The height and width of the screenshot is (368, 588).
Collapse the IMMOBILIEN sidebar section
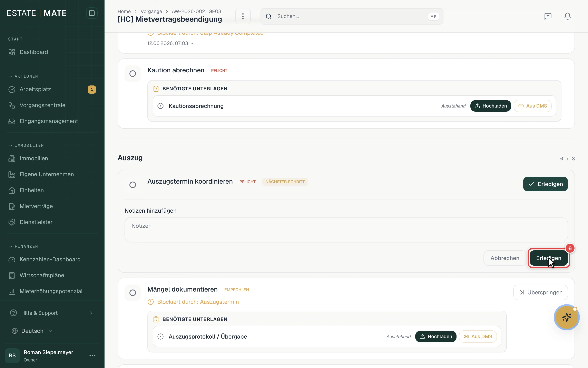(26, 146)
